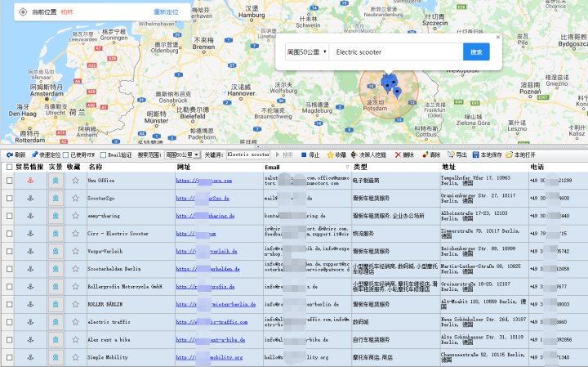Click anchor icon in Scooterhelden Berlin row
Viewport: 588px width, 367px height.
pyautogui.click(x=31, y=269)
